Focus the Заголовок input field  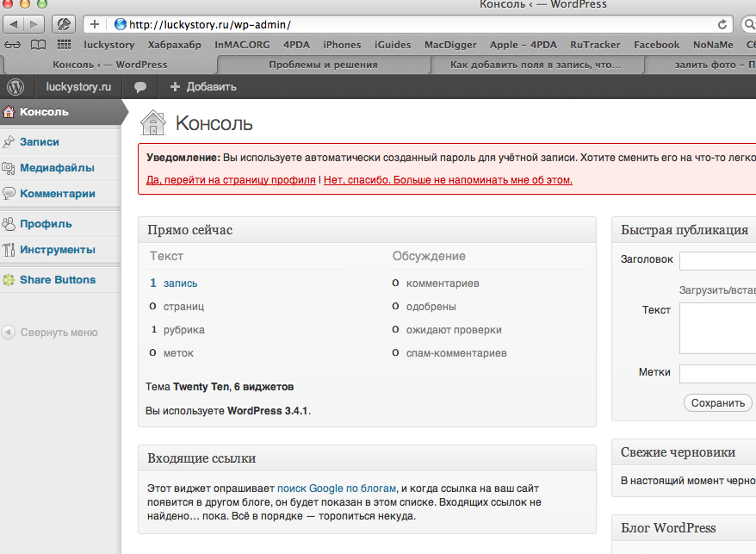[x=717, y=260]
